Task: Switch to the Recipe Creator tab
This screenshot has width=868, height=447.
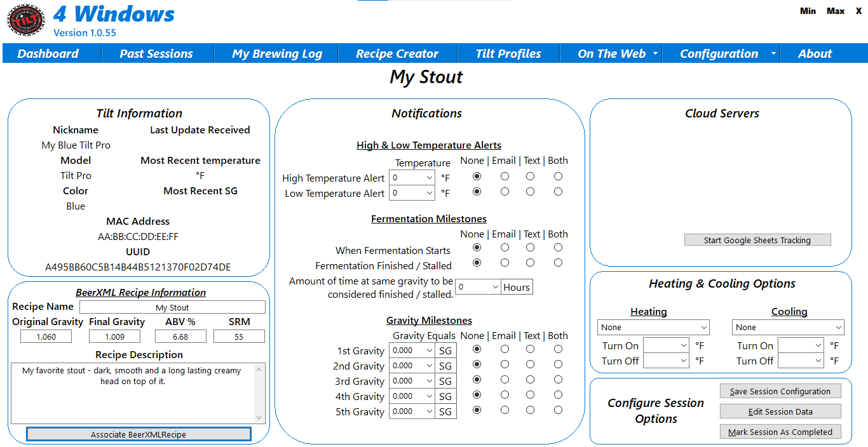Action: coord(397,54)
